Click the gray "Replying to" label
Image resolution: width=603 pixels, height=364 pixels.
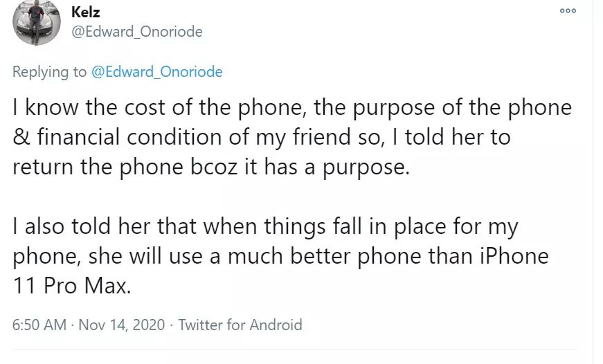pos(50,72)
